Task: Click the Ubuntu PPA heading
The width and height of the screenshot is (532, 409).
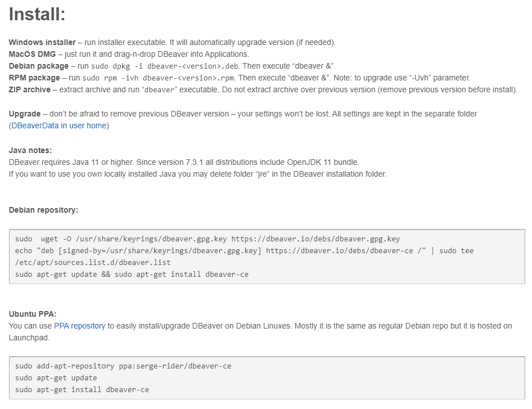Action: (x=33, y=314)
